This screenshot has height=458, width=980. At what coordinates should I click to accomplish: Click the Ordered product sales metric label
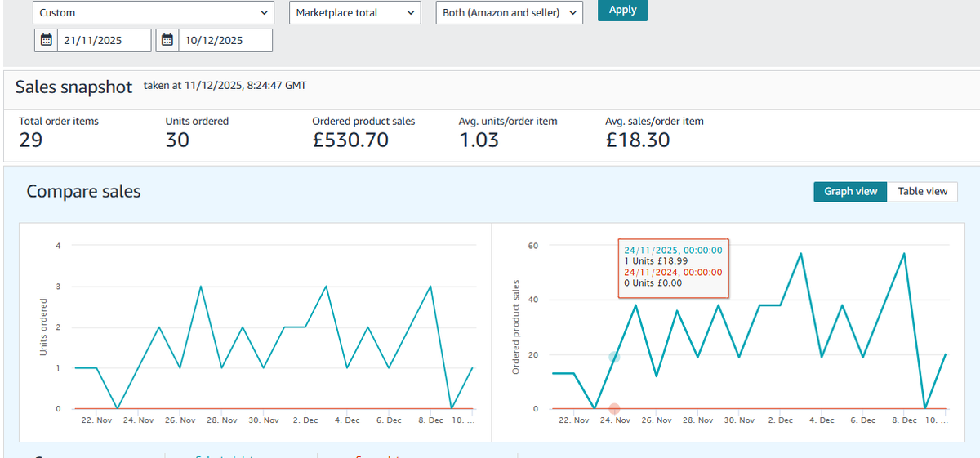[x=363, y=121]
